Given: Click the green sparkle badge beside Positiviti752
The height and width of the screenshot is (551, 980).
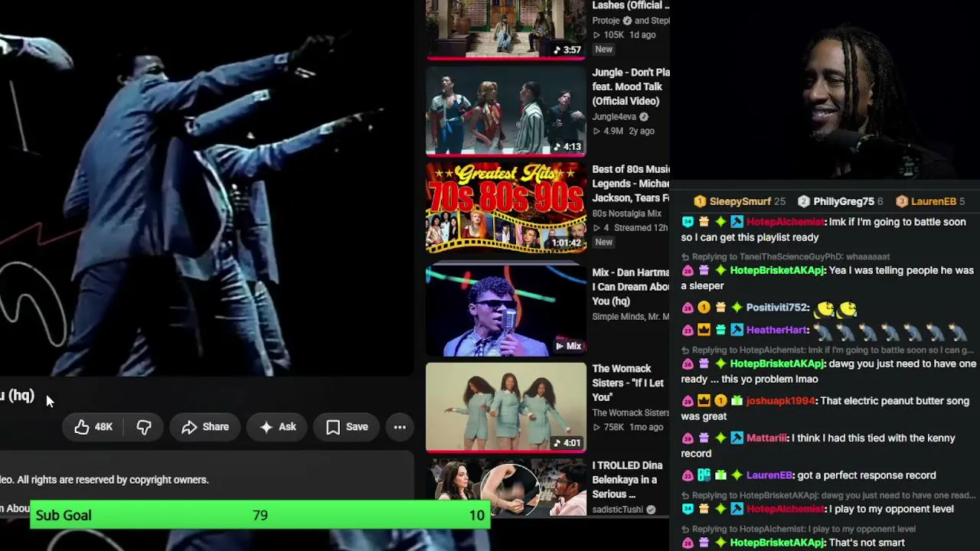Looking at the screenshot, I should [736, 308].
